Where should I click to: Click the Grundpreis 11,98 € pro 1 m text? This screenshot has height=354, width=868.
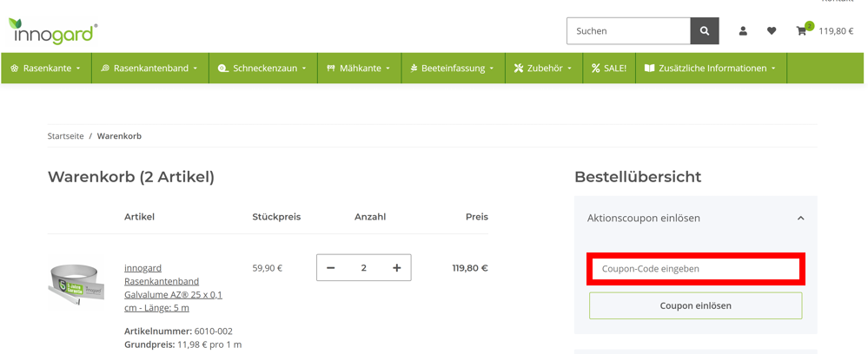pos(182,344)
